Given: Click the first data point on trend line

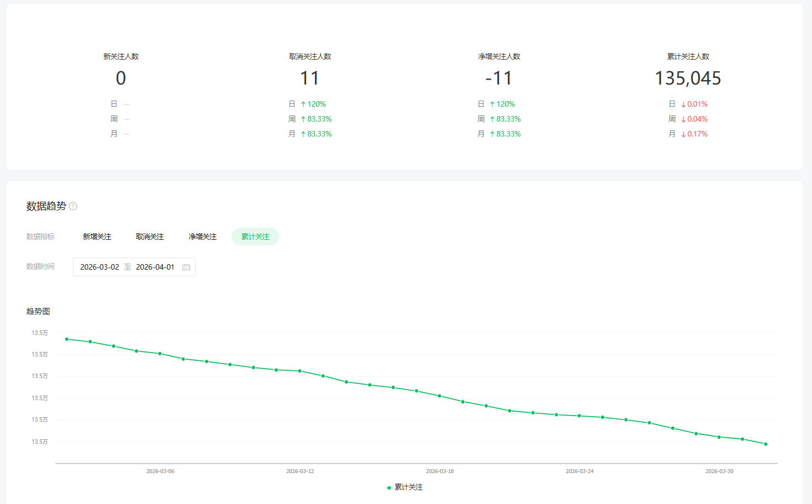Looking at the screenshot, I should [x=67, y=339].
